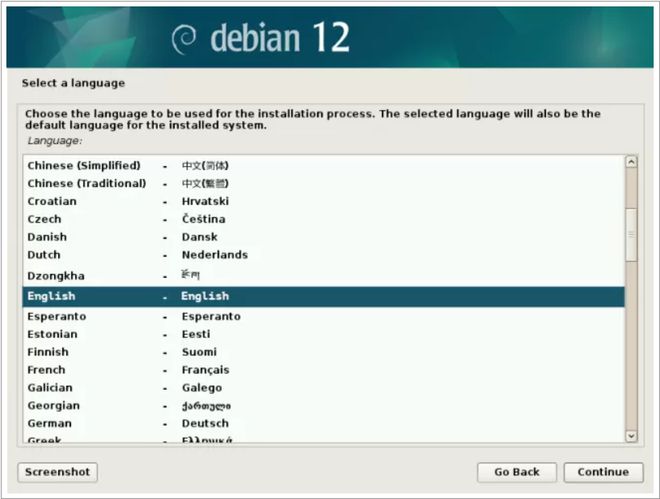Screen dimensions: 660x499
Task: Click the Go Back button
Action: (x=517, y=472)
